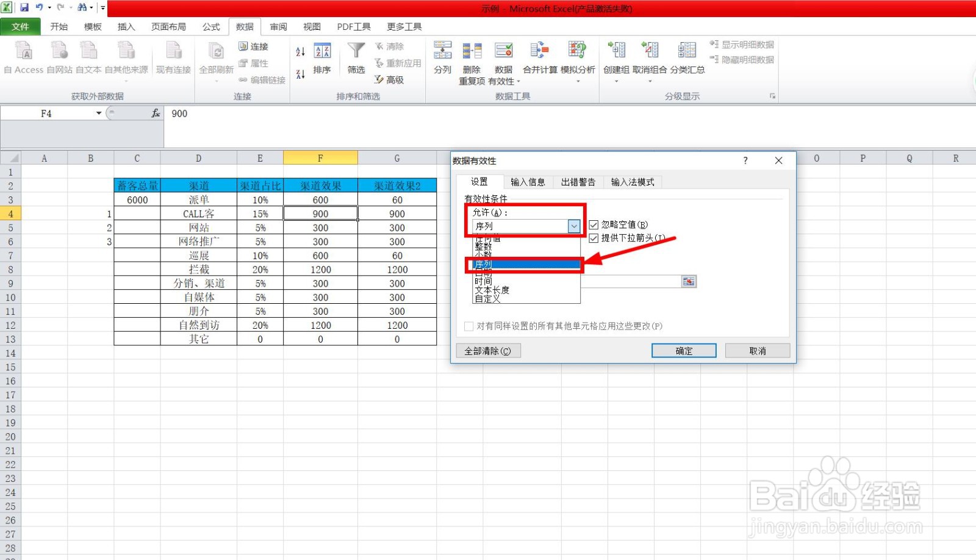Switch to the 出错警告 tab
This screenshot has height=560, width=976.
click(577, 181)
